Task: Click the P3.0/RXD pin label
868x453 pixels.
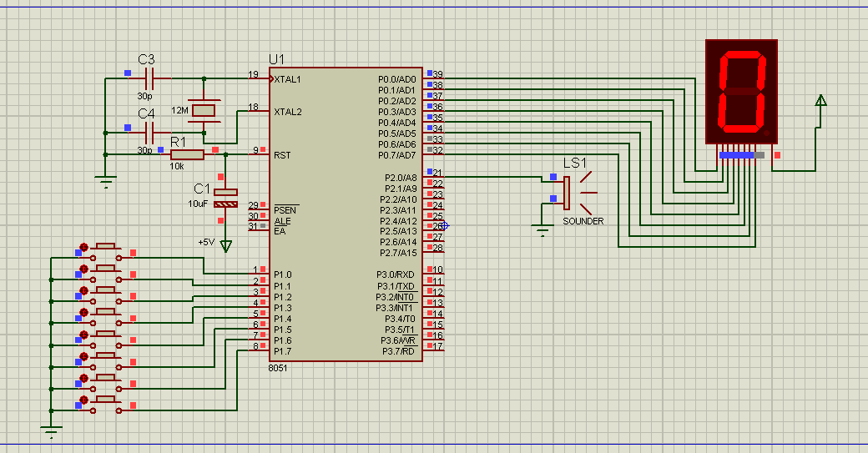Action: pyautogui.click(x=396, y=274)
